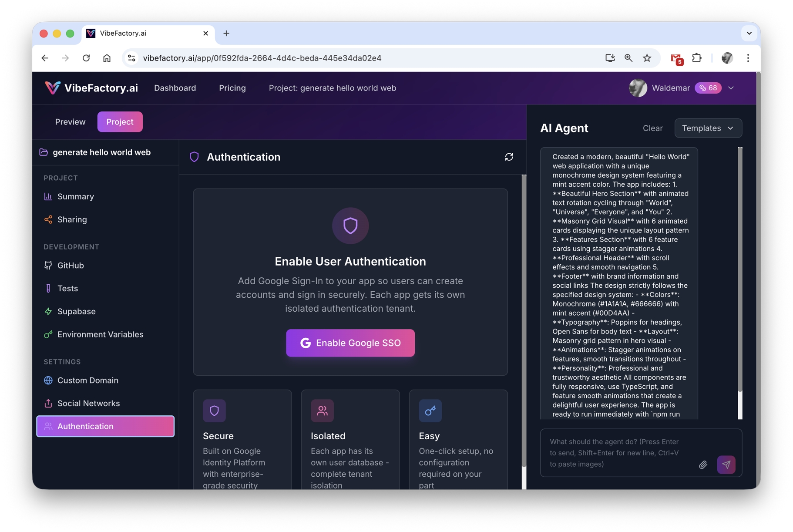Send the message via paper plane icon
This screenshot has height=532, width=793.
(726, 465)
